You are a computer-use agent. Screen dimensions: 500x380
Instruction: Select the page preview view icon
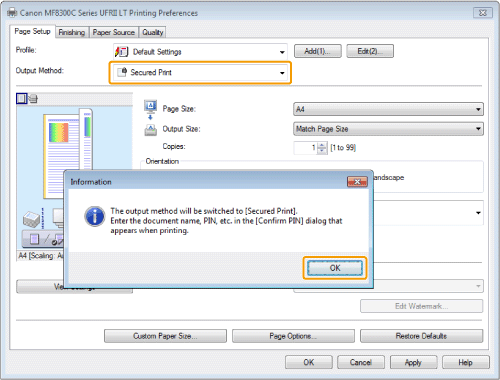22,98
